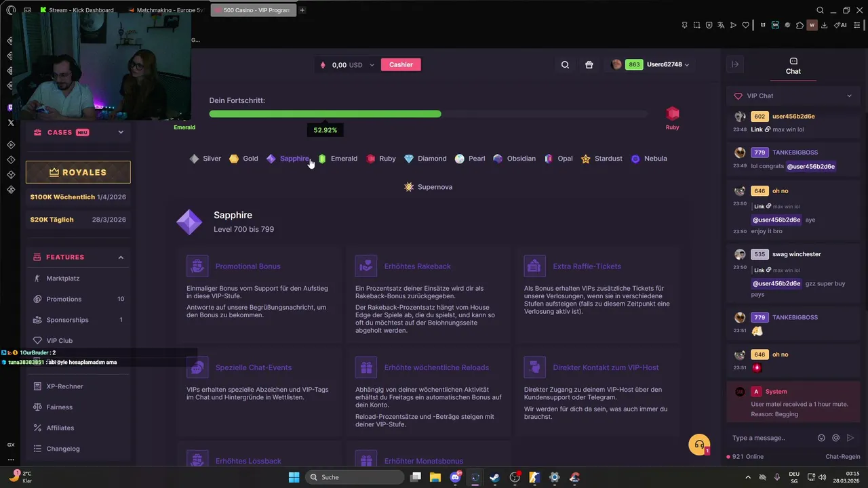This screenshot has width=868, height=488.
Task: Click the mention @ icon in chat
Action: (x=836, y=438)
